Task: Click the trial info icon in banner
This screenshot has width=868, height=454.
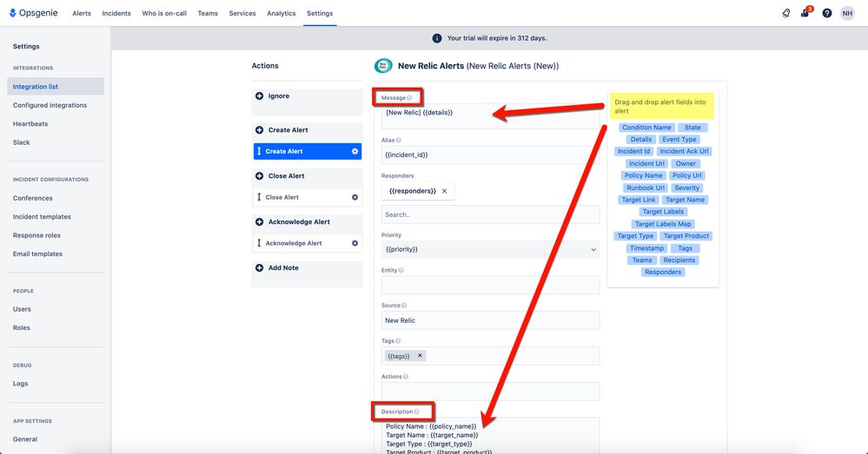Action: tap(437, 38)
